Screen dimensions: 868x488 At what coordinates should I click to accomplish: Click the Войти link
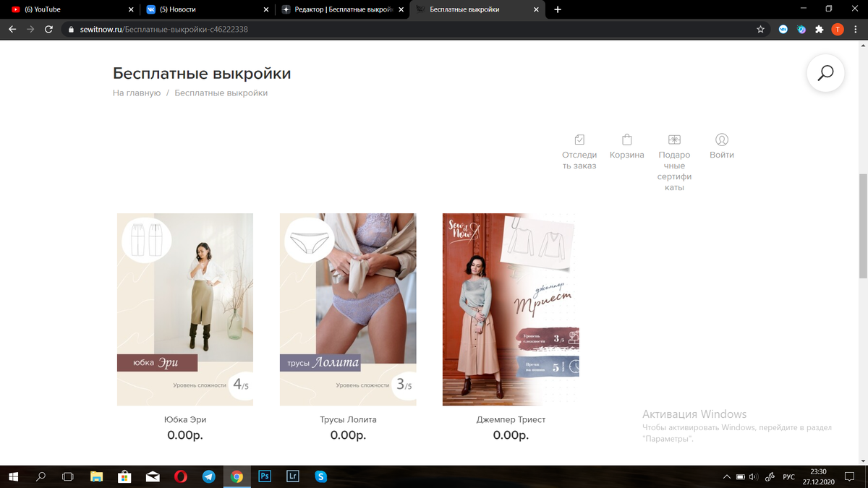tap(722, 155)
